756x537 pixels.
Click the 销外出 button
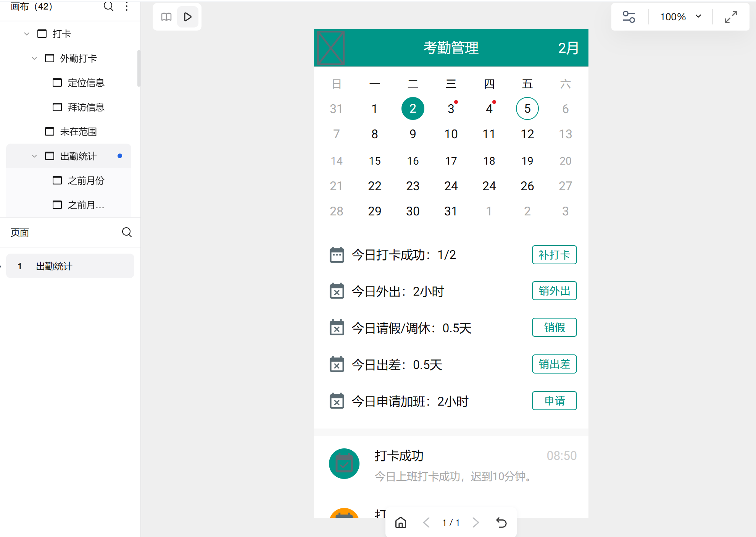554,291
